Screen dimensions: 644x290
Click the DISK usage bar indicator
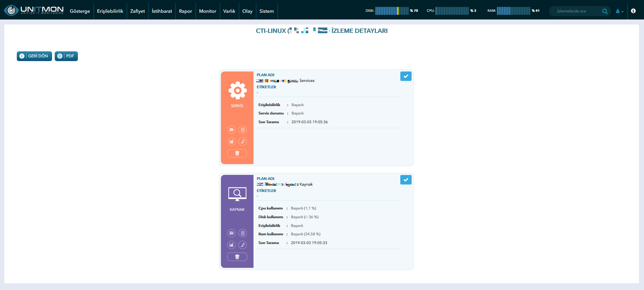pos(392,11)
